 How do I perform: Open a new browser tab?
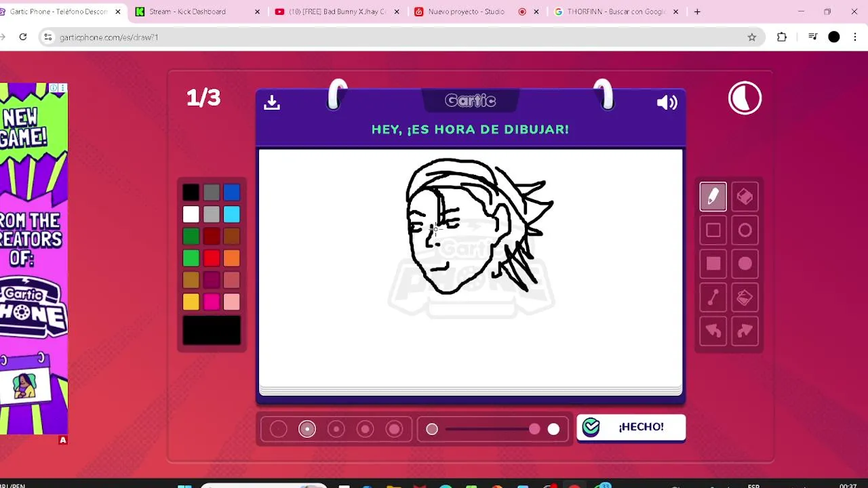point(697,12)
